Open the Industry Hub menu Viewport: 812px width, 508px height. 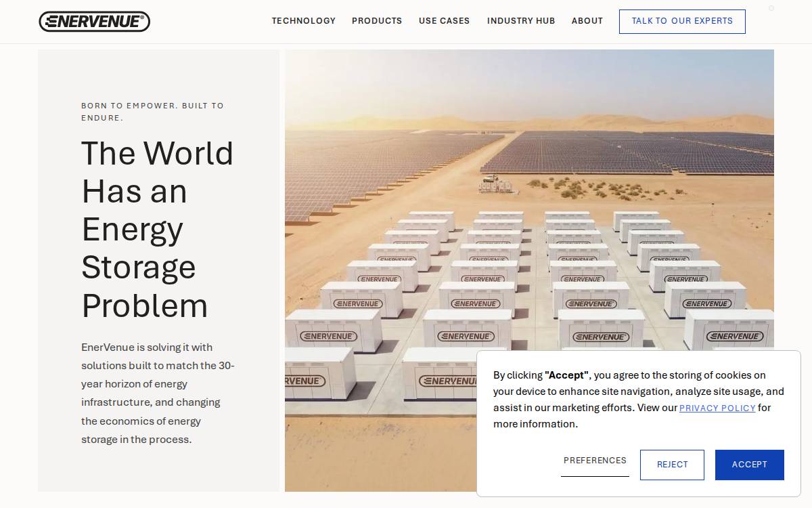(x=521, y=21)
